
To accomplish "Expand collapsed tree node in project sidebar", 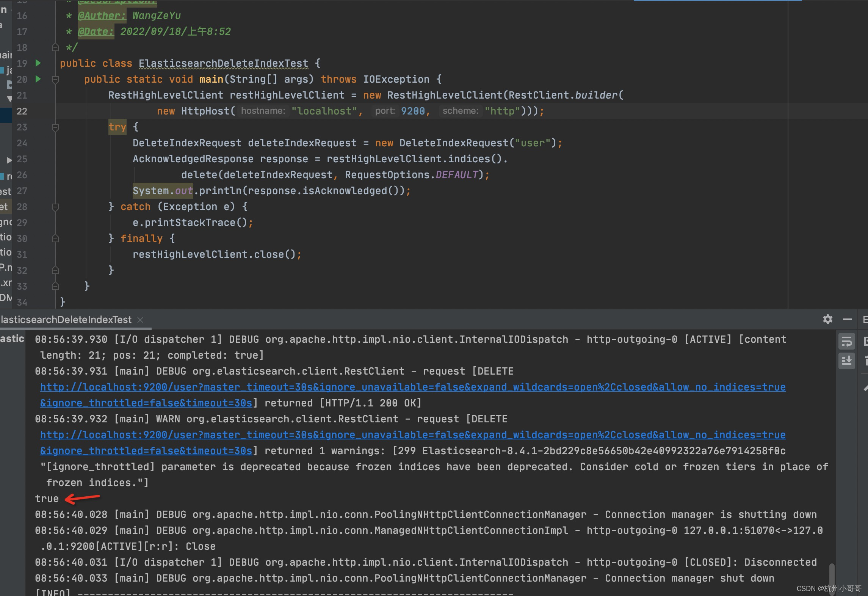I will (x=9, y=160).
